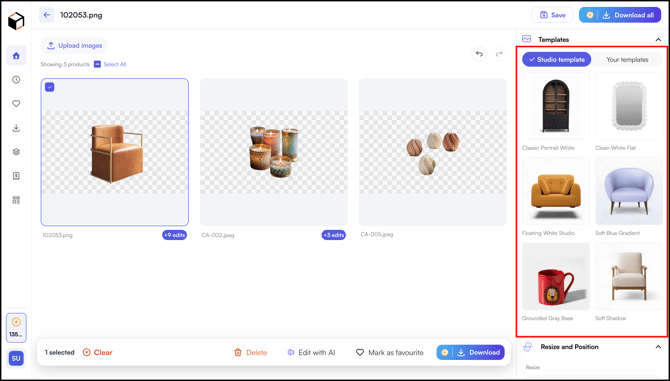Screen dimensions: 670x381
Task: Apply Soft Blue Gradient template
Action: tap(629, 191)
